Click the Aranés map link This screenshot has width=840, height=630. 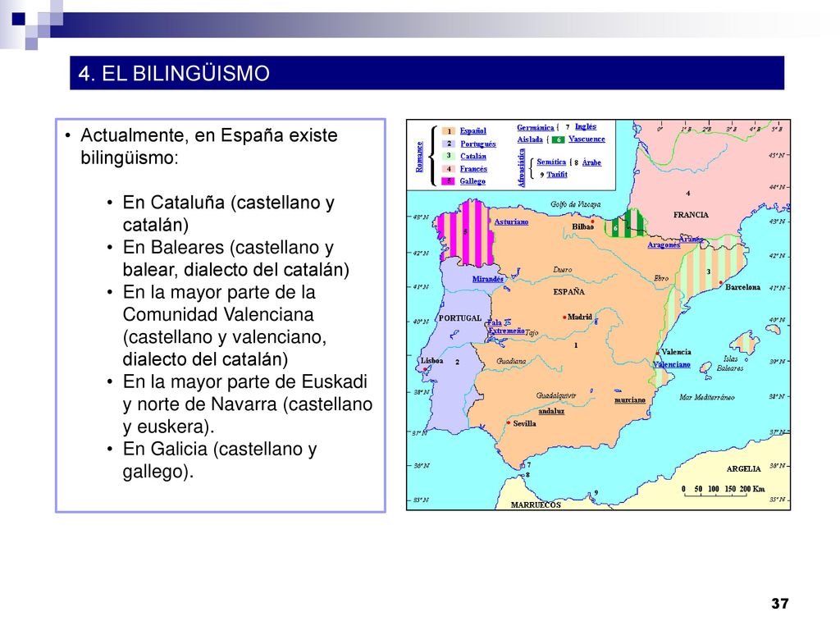(x=691, y=240)
